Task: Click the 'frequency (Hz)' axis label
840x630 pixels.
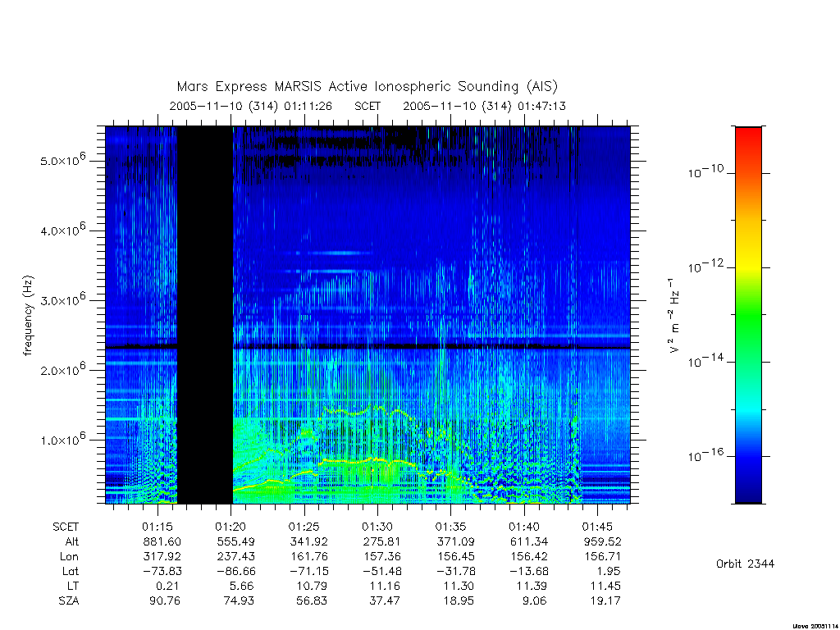Action: pyautogui.click(x=28, y=315)
